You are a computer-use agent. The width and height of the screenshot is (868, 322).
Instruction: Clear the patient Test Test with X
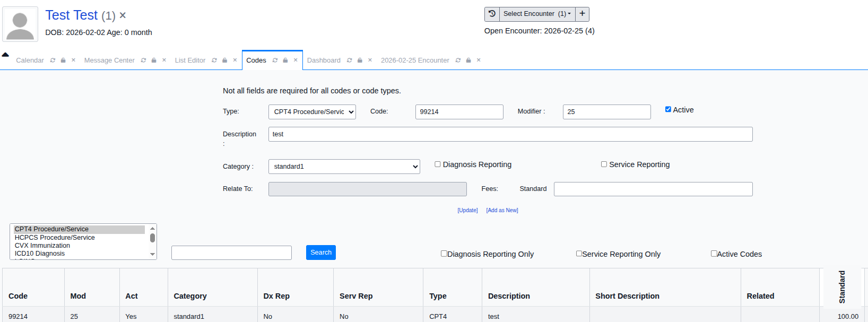point(123,15)
